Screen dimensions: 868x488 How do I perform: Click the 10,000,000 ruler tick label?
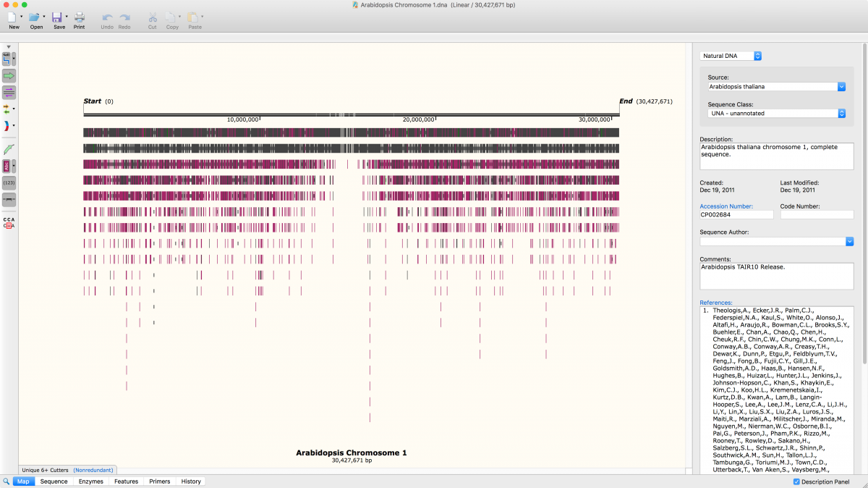coord(242,119)
